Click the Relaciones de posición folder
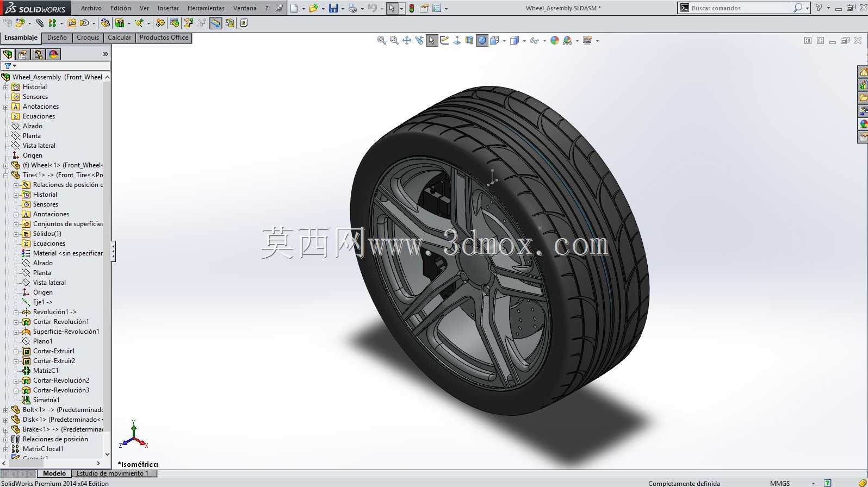The height and width of the screenshot is (487, 868). click(55, 439)
